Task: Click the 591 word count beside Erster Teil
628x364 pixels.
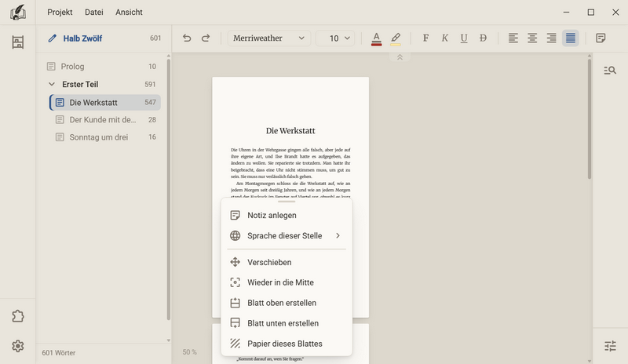Action: tap(150, 85)
